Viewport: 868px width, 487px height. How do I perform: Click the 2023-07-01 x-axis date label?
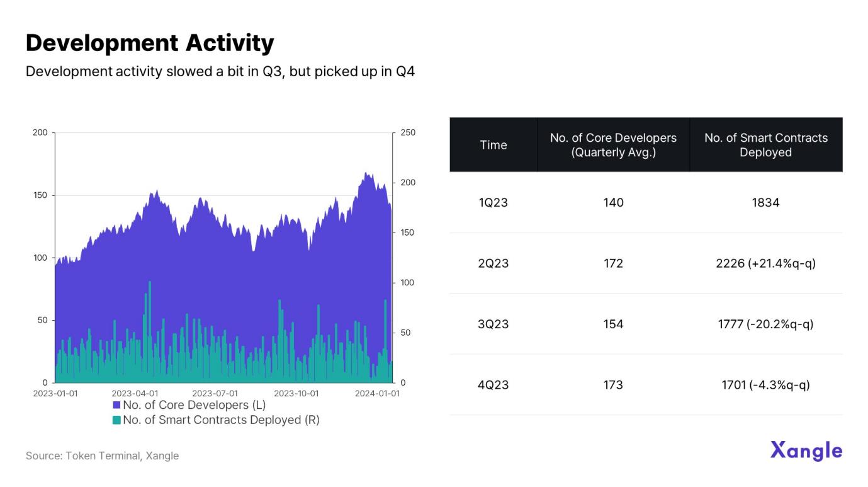pyautogui.click(x=215, y=393)
